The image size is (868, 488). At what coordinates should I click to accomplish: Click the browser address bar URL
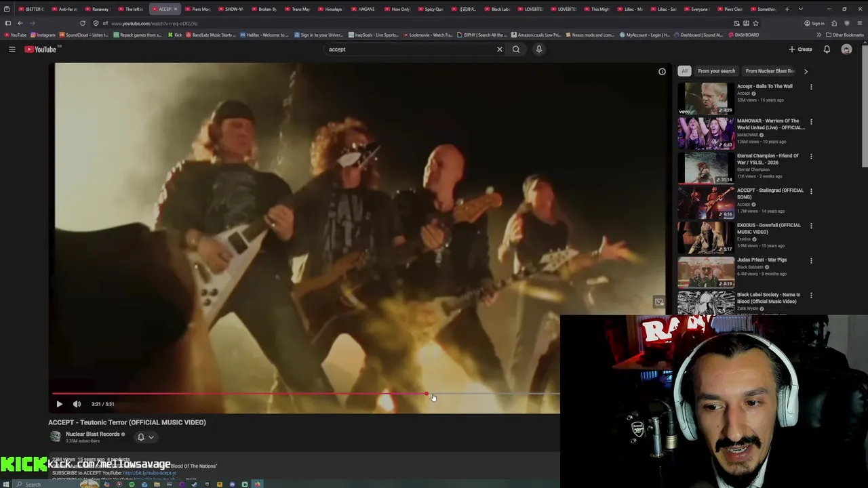coord(154,23)
